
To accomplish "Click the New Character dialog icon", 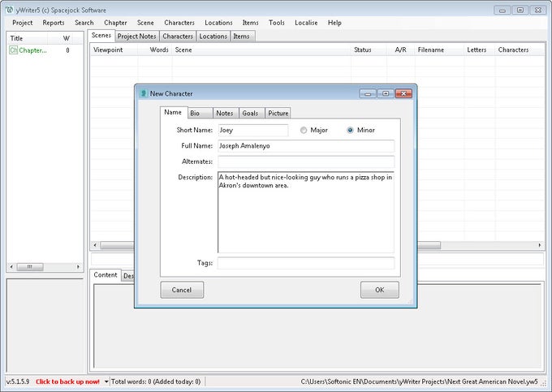I will 144,93.
